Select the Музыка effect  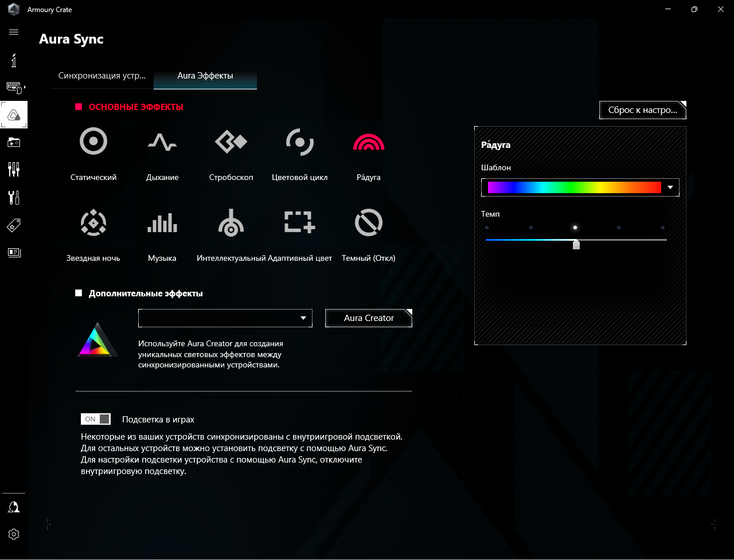tap(162, 222)
